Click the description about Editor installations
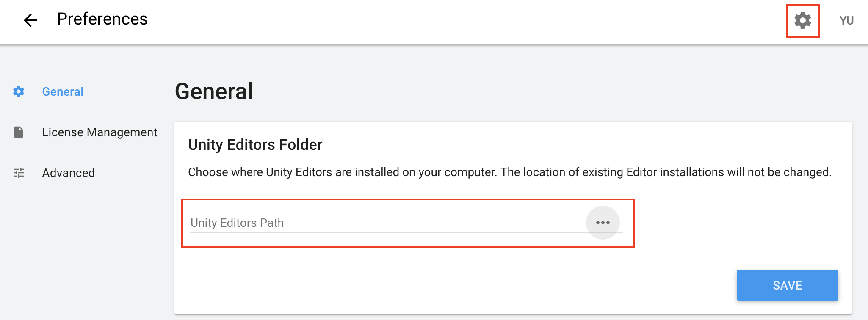Image resolution: width=868 pixels, height=320 pixels. point(510,172)
